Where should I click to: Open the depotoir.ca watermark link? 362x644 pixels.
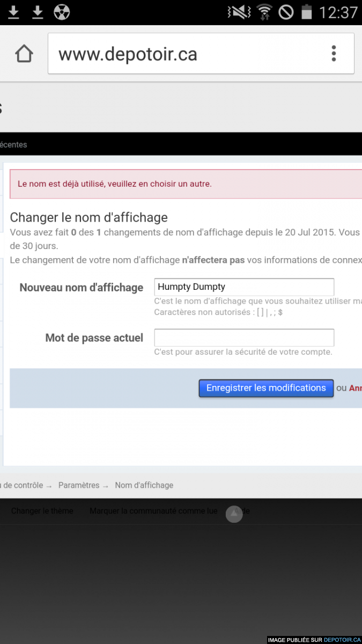point(342,640)
